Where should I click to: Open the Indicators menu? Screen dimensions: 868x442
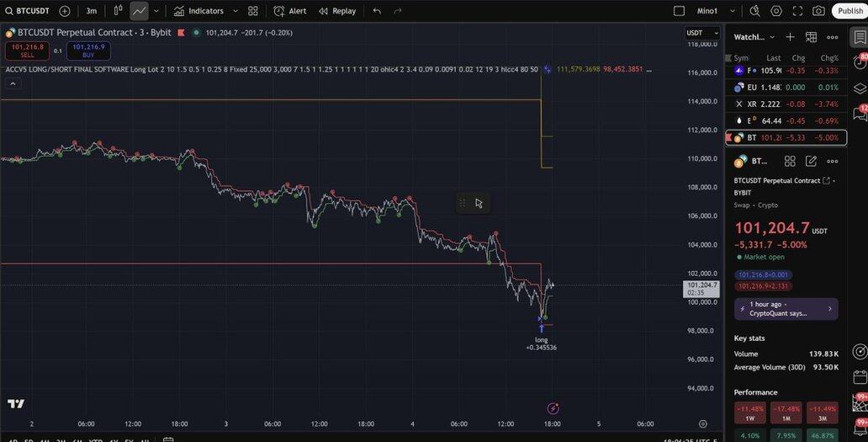pos(199,11)
